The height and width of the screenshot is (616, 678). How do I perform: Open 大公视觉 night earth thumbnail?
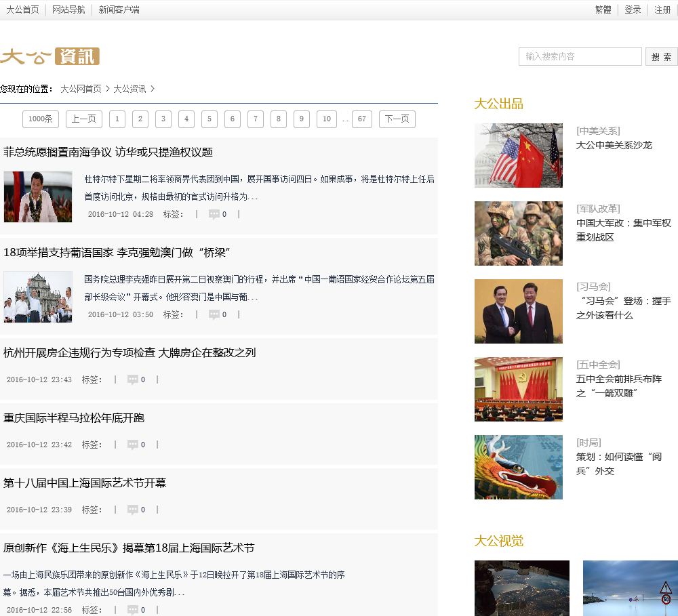(x=522, y=588)
